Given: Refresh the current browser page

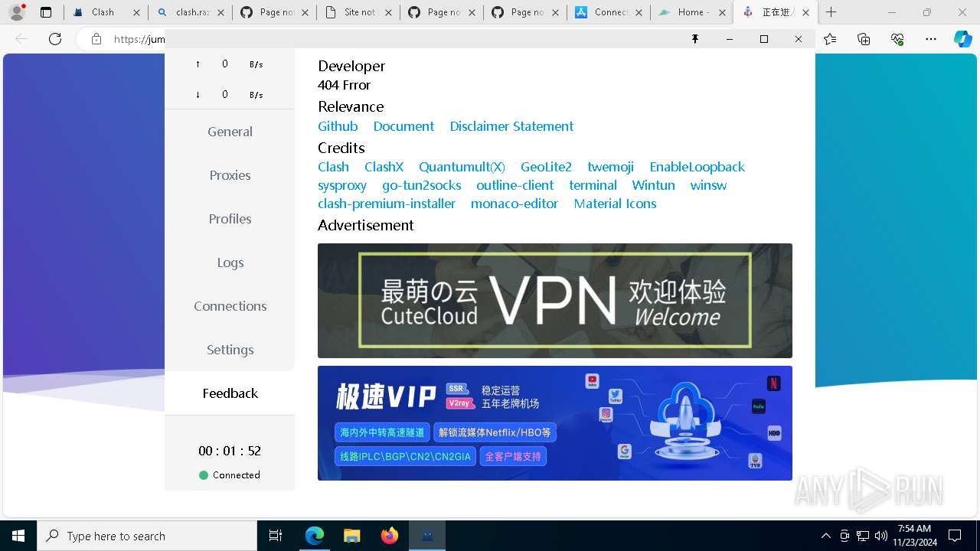Looking at the screenshot, I should pos(55,39).
